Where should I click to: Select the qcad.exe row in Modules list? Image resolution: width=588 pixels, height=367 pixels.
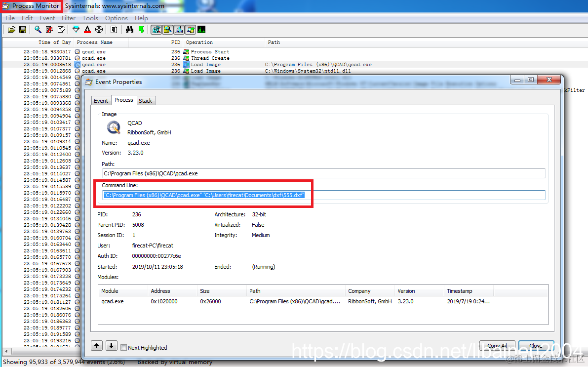pos(323,301)
